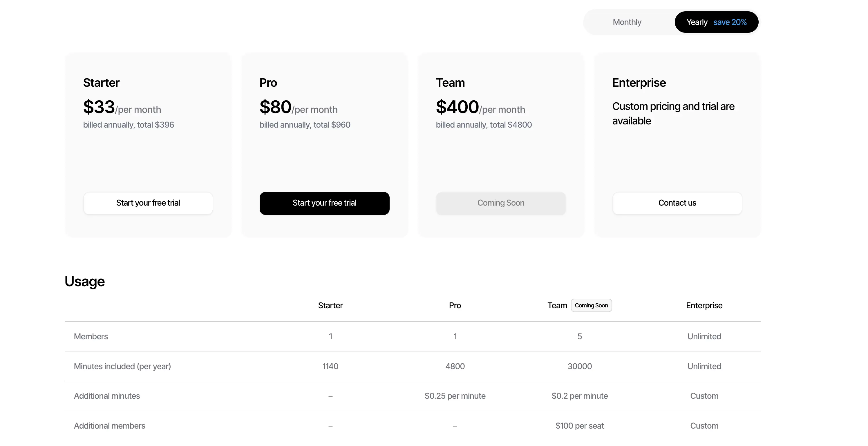868x446 pixels.
Task: Select the Enterprise column header
Action: [x=704, y=305]
